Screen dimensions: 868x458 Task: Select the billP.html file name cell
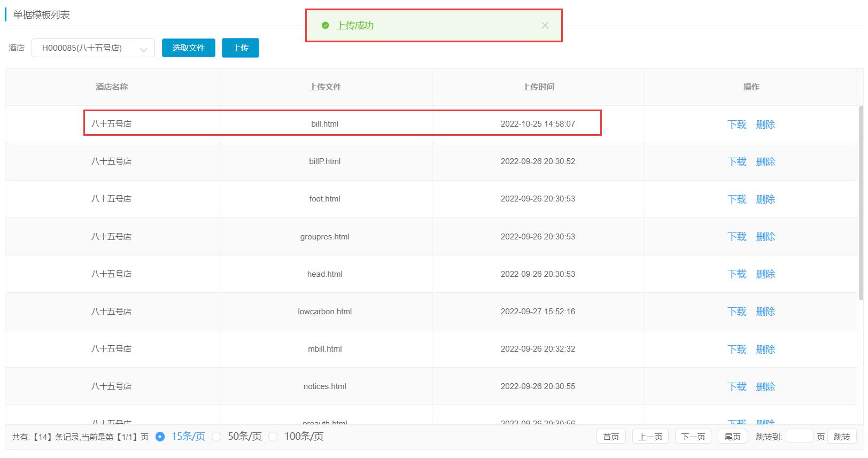point(325,161)
